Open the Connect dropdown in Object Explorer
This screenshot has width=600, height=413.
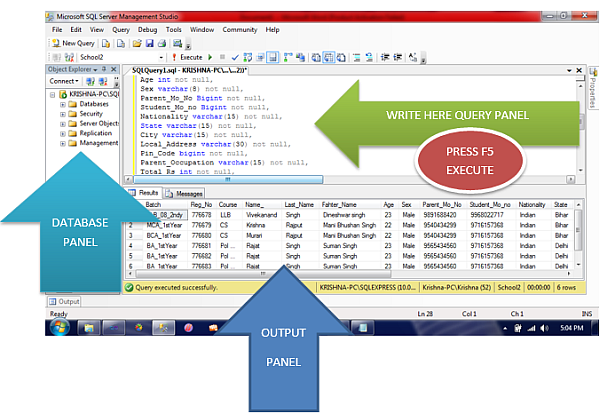pos(64,81)
